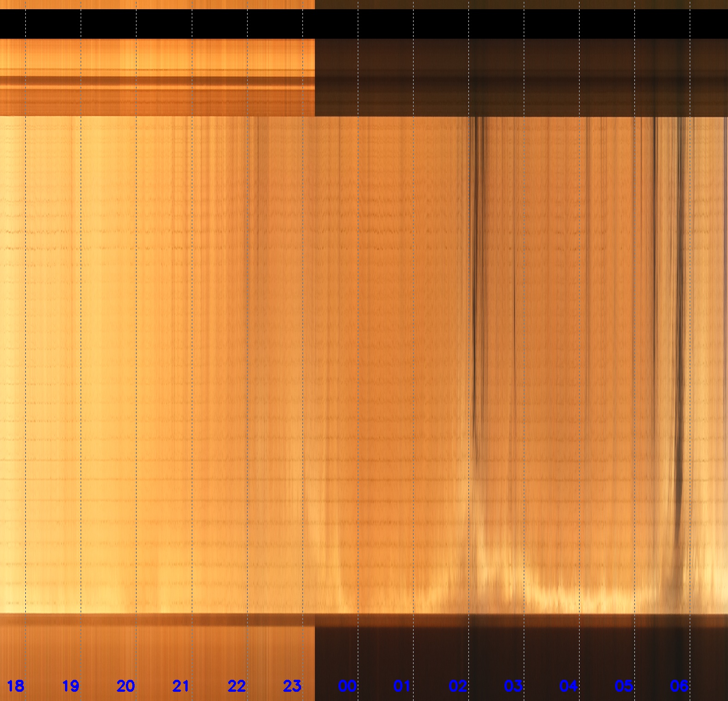Screen dimensions: 728x701
Task: Click the 00 midnight hour label
Action: coord(347,686)
